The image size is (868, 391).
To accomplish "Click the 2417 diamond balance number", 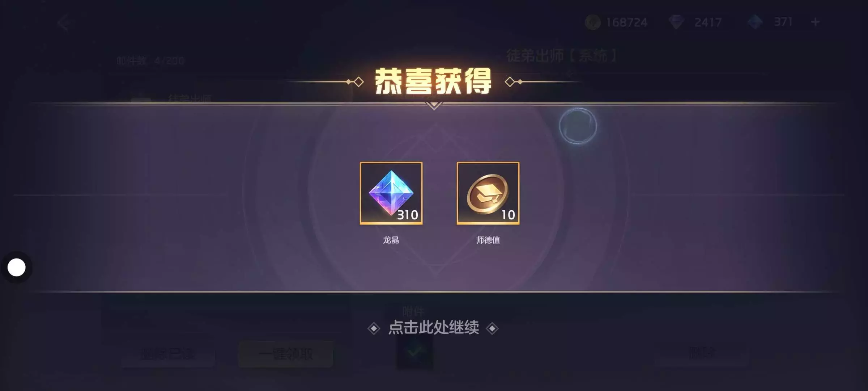I will pyautogui.click(x=708, y=22).
